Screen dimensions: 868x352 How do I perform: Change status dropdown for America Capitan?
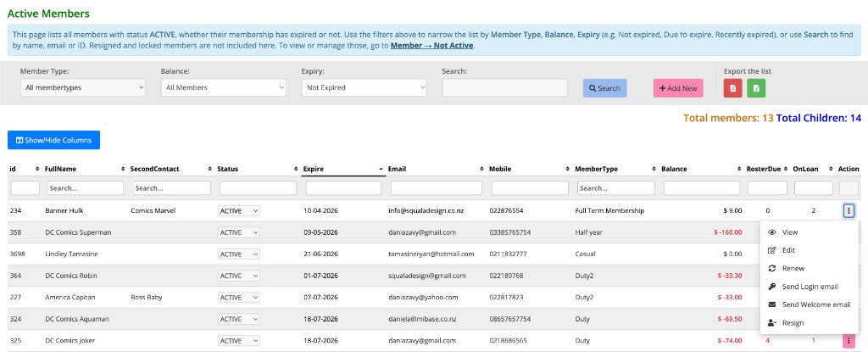click(x=238, y=297)
